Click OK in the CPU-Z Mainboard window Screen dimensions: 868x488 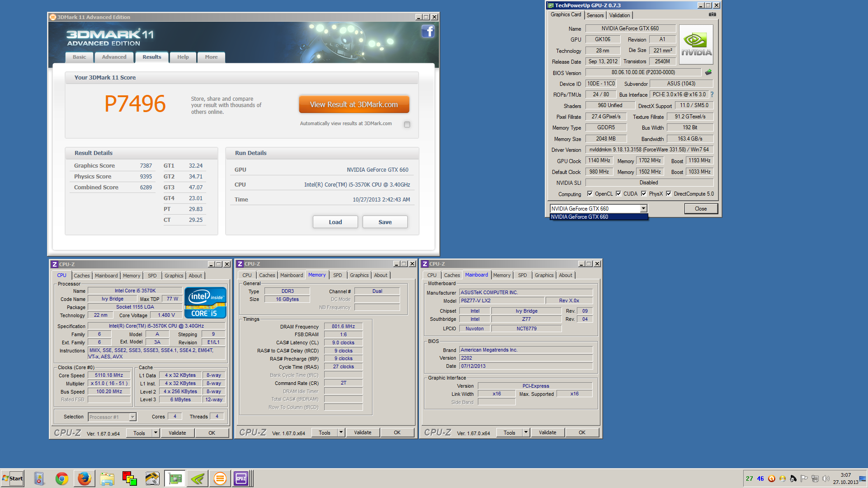pyautogui.click(x=582, y=432)
